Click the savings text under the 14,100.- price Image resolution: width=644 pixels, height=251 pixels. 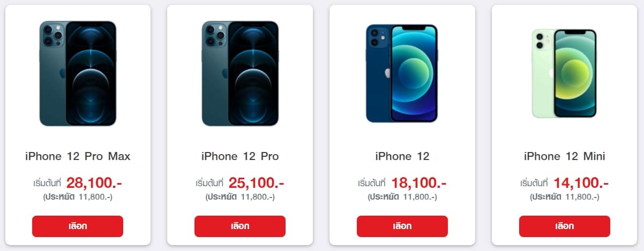(565, 197)
